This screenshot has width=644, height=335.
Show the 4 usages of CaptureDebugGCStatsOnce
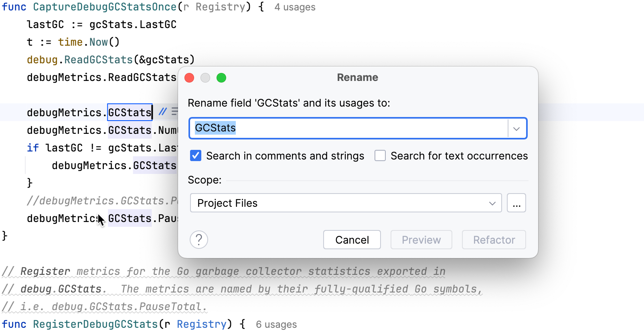295,7
